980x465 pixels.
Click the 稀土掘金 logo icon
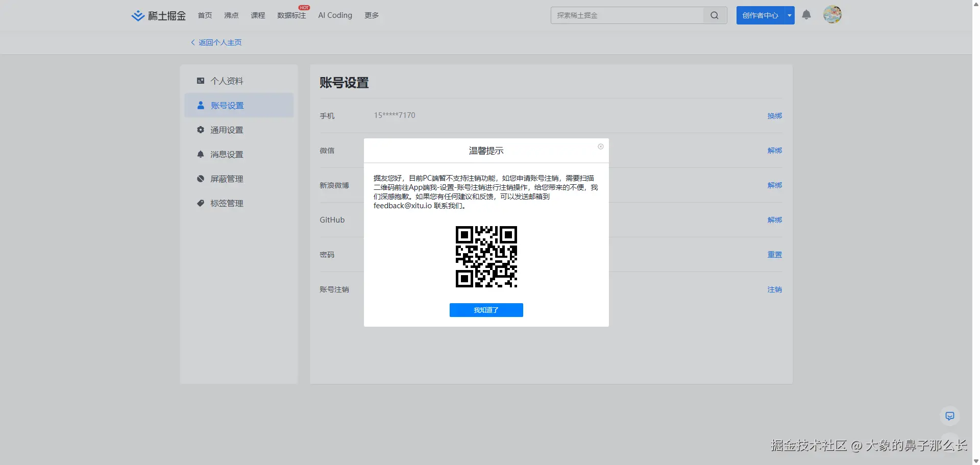(x=137, y=15)
